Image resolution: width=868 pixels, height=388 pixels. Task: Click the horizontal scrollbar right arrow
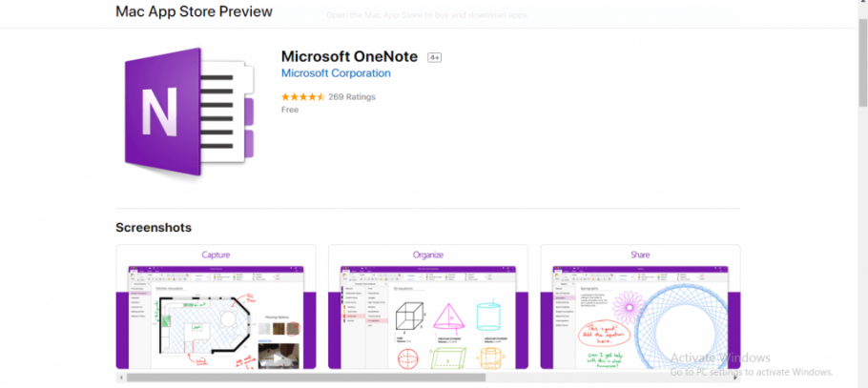tap(735, 378)
